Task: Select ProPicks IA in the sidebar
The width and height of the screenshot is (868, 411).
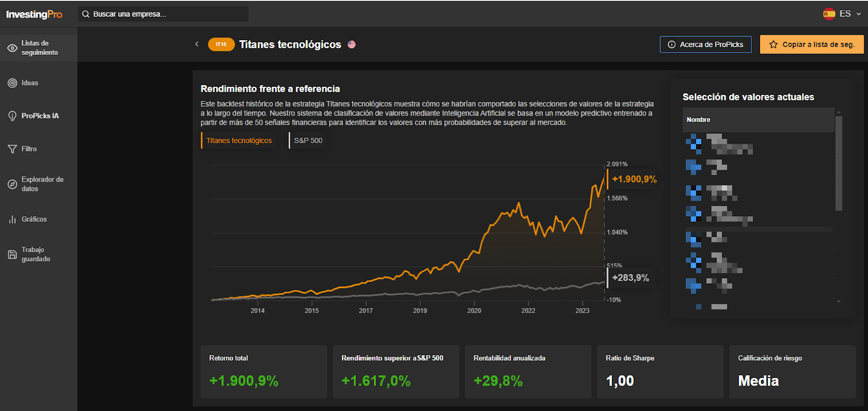Action: pos(40,116)
